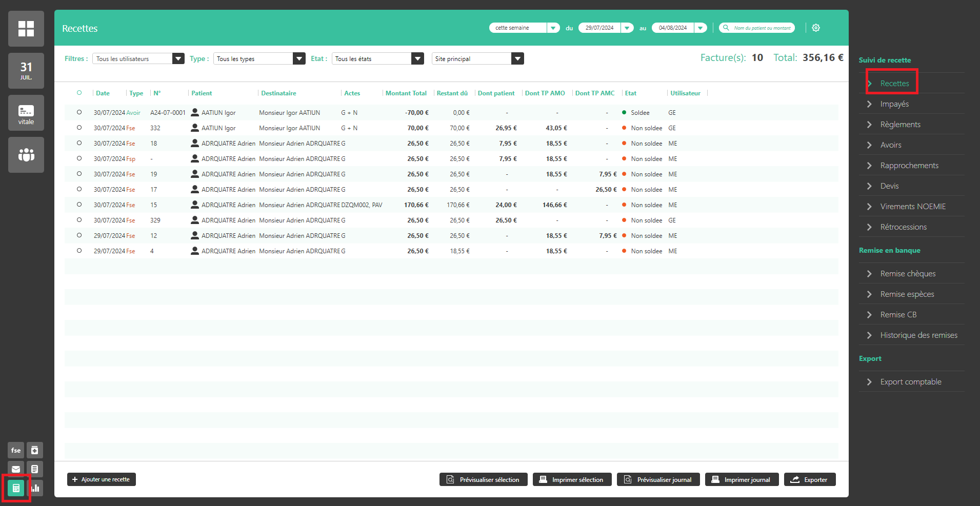Click the patient name search field

pos(762,28)
